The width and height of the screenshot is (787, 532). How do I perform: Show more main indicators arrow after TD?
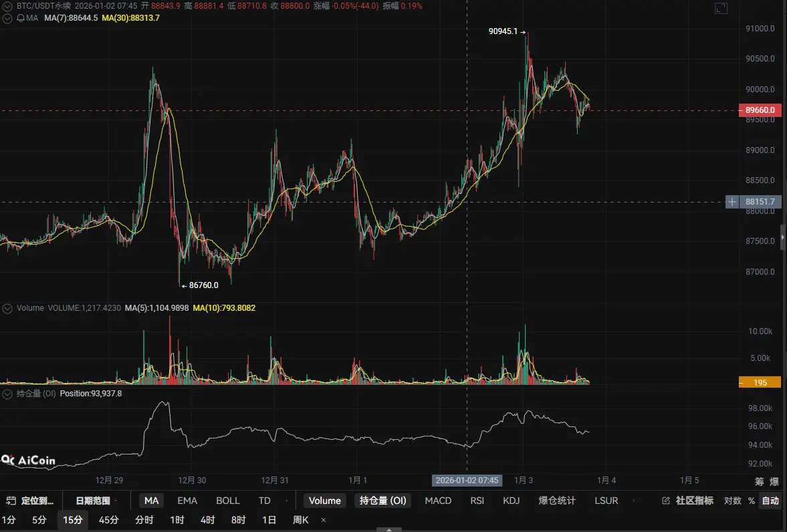click(x=287, y=501)
